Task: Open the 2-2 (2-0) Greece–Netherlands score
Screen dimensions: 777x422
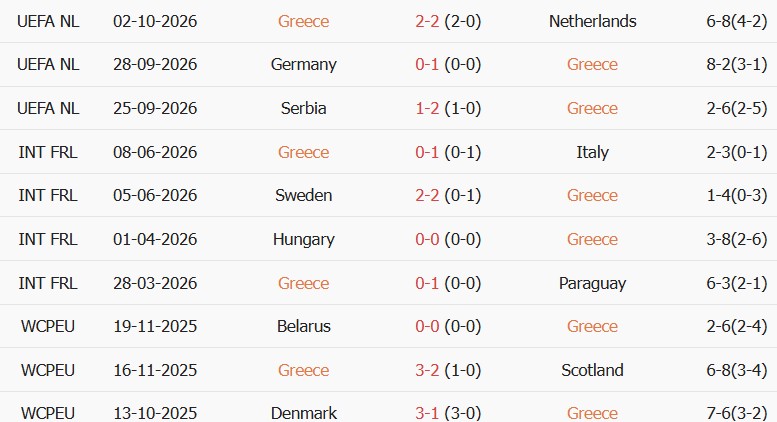Action: [x=448, y=21]
